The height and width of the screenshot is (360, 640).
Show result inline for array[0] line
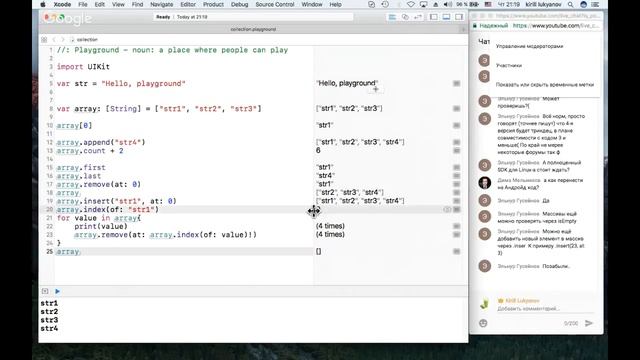pos(456,125)
